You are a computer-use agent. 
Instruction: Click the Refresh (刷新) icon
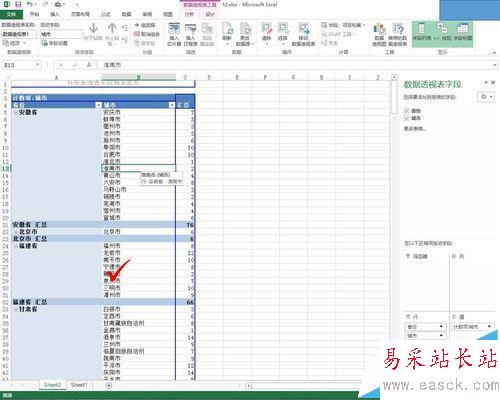tap(227, 29)
